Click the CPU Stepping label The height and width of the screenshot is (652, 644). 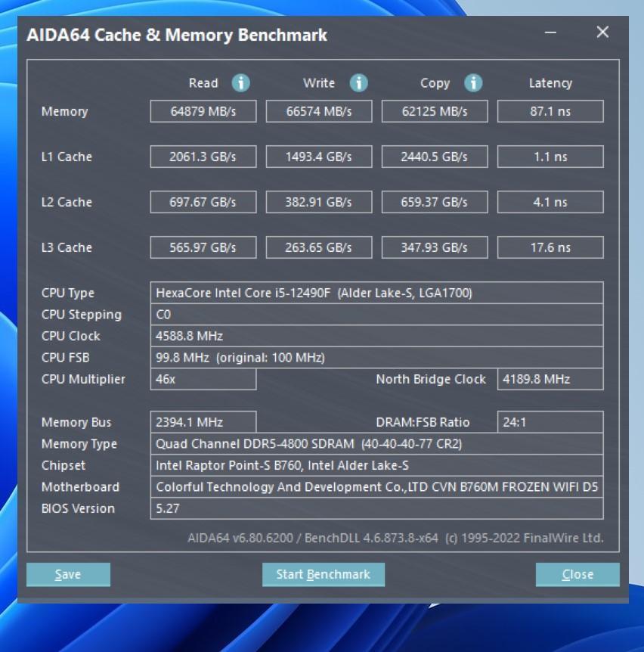tap(82, 315)
